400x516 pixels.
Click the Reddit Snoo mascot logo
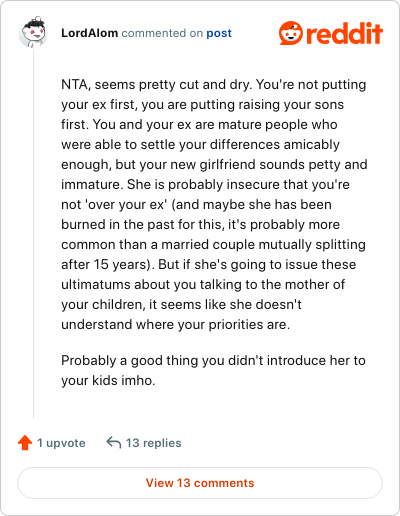click(291, 33)
